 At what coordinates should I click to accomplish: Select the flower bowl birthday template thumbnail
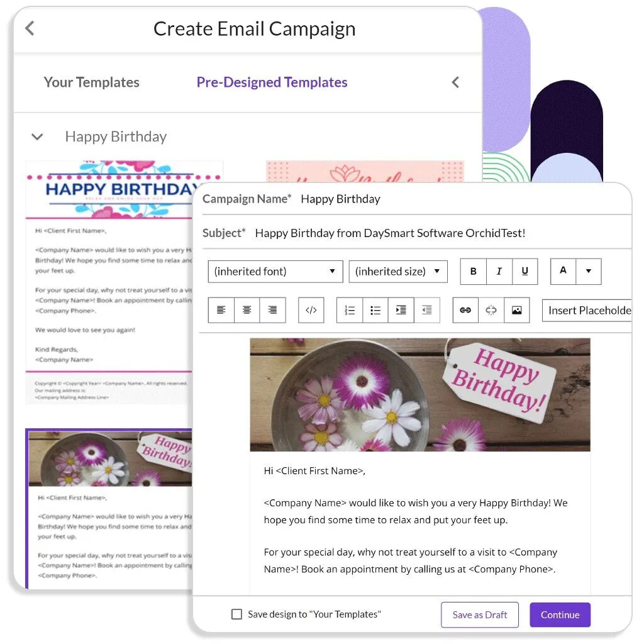[109, 508]
